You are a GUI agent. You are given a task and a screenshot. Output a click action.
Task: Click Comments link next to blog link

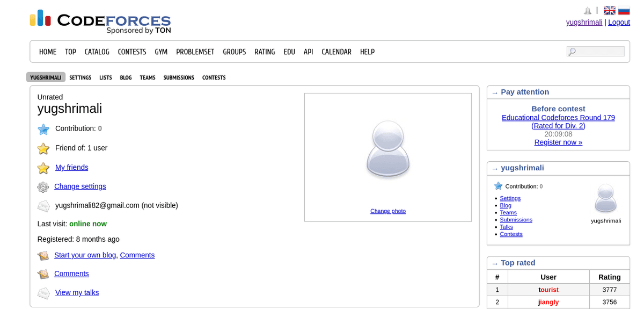point(137,255)
